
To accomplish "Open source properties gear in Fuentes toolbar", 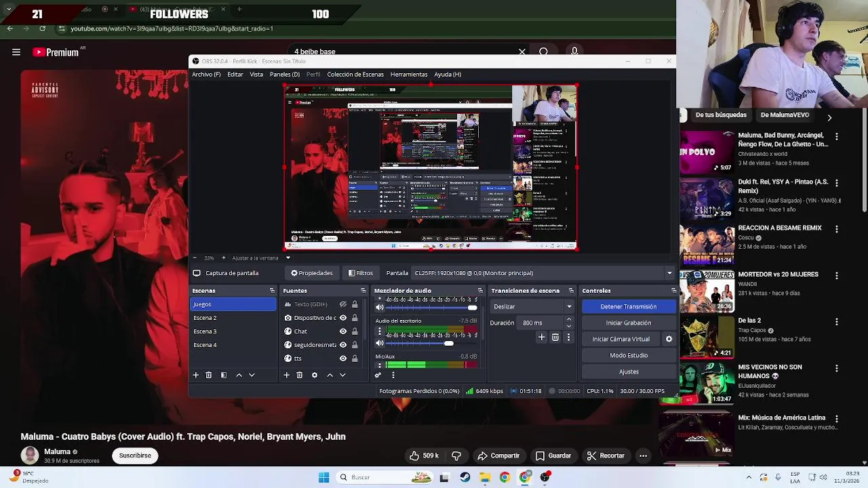I will pyautogui.click(x=315, y=375).
